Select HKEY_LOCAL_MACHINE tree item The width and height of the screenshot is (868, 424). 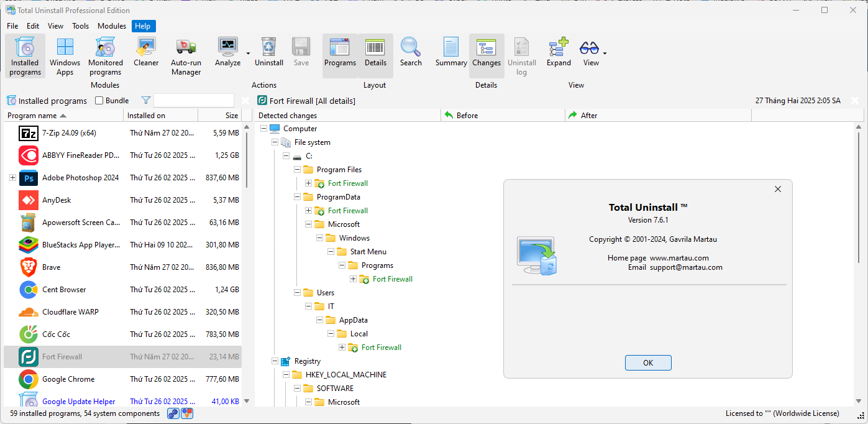(x=345, y=375)
